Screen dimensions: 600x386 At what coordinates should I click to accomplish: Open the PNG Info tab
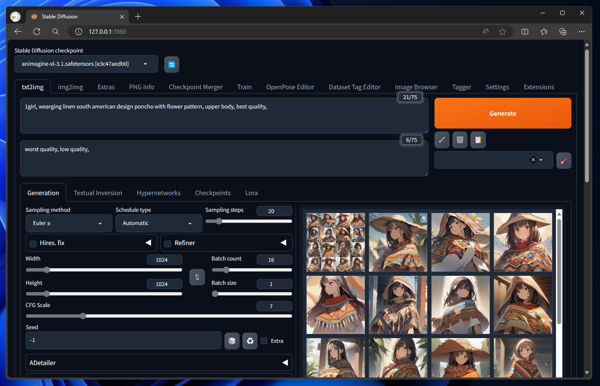(142, 87)
